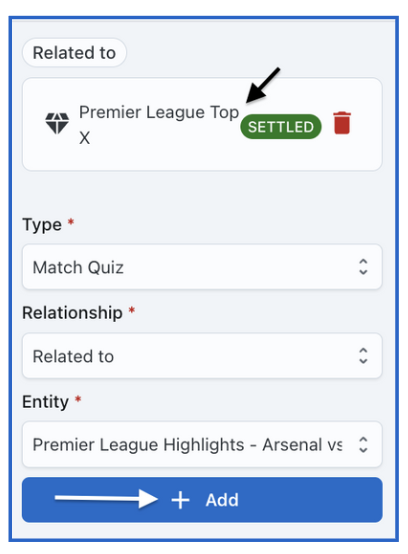
Task: Click the Relationship field label
Action: click(72, 313)
